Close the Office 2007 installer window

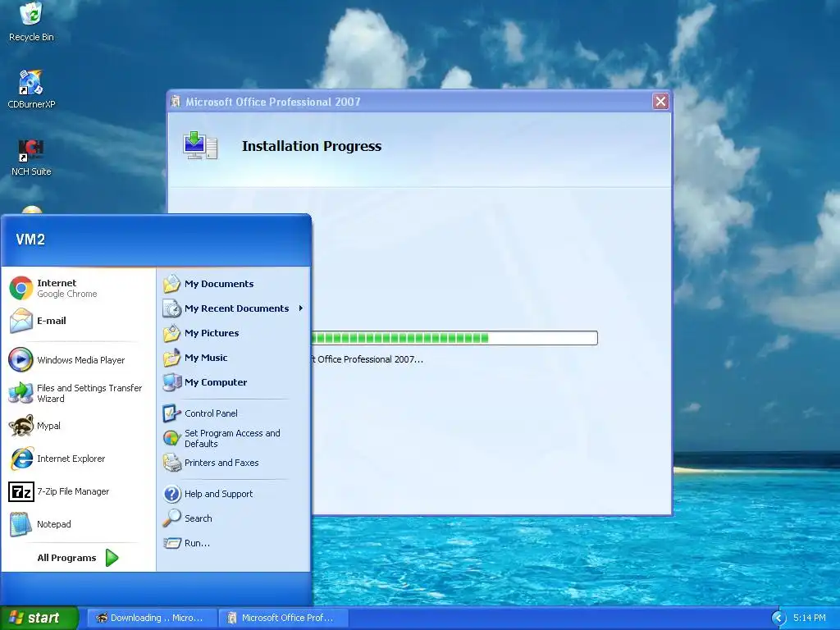[660, 101]
